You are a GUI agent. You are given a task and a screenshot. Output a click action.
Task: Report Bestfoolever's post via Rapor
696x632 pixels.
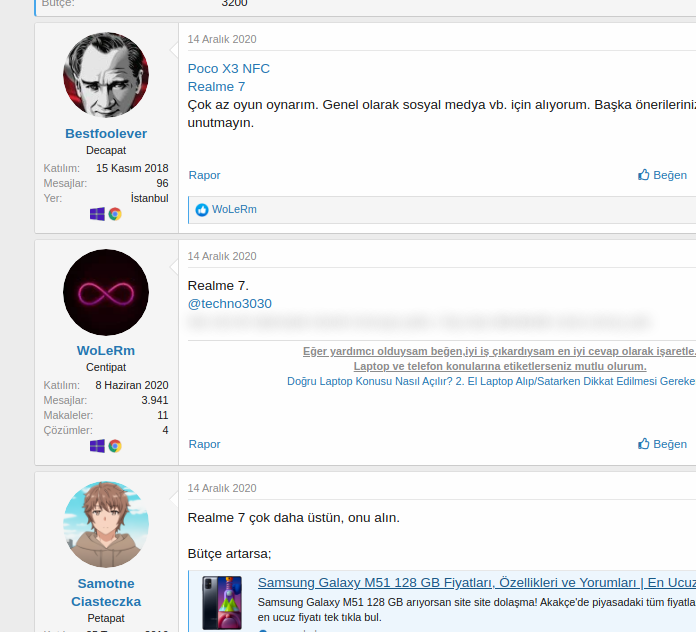click(204, 175)
